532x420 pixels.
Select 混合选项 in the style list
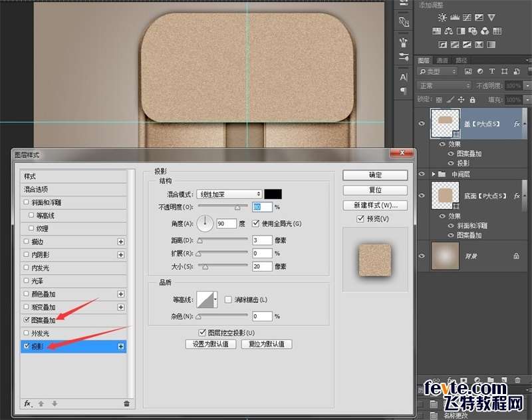point(36,189)
